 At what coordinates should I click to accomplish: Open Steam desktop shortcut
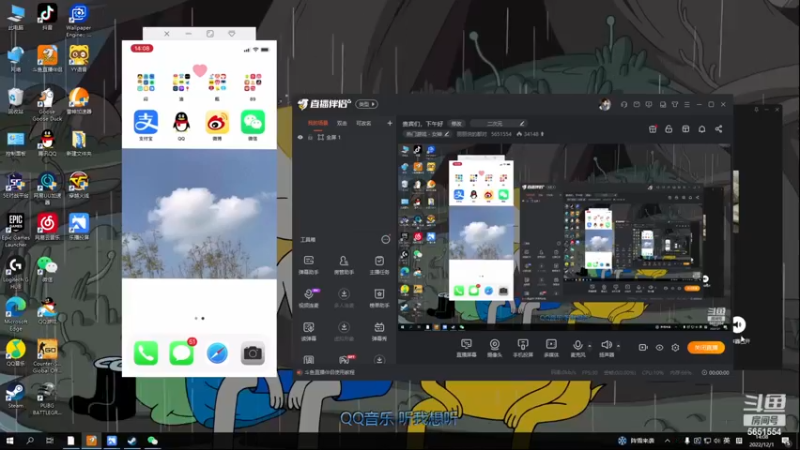click(x=15, y=395)
